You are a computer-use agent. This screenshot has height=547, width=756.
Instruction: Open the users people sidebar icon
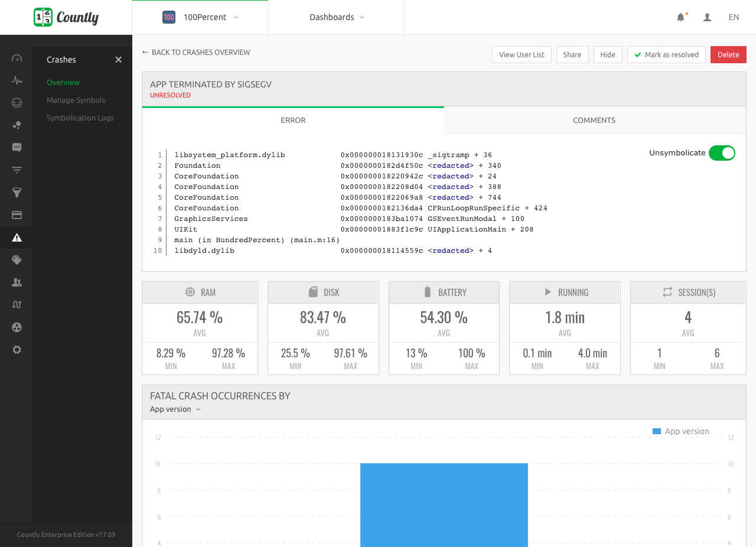17,282
